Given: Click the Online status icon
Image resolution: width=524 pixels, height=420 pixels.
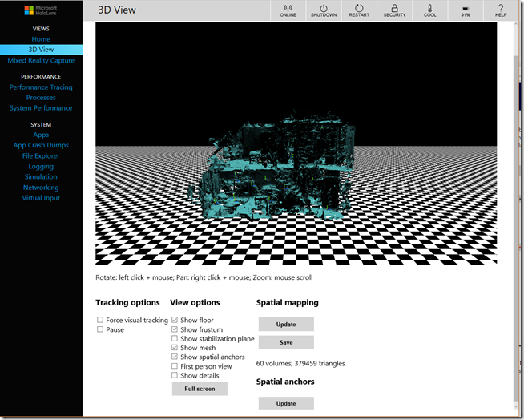Looking at the screenshot, I should [x=288, y=10].
